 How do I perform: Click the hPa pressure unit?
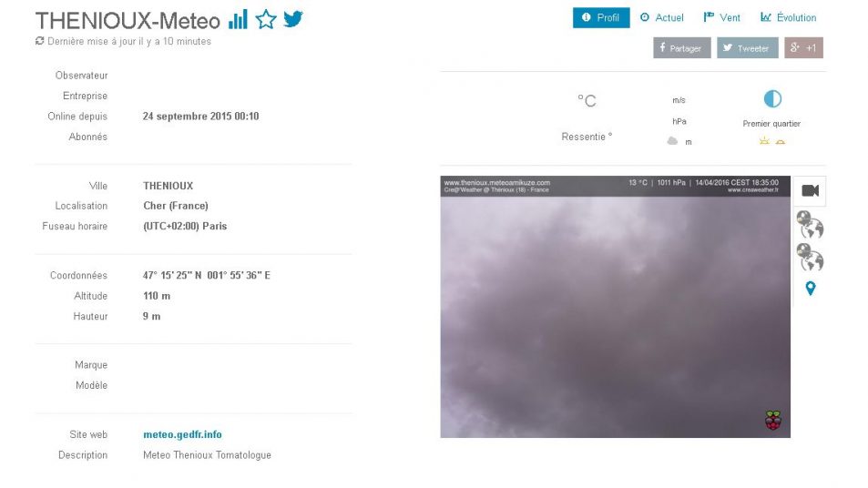click(679, 121)
